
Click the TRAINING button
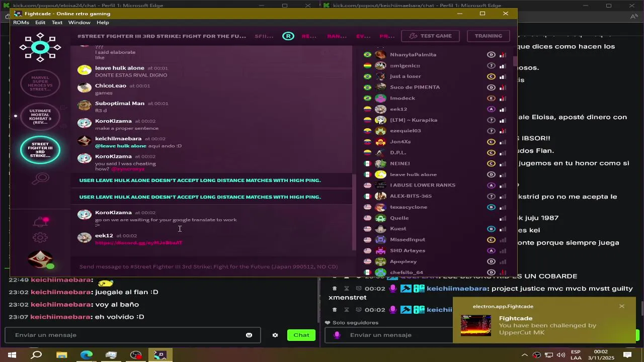click(x=488, y=36)
